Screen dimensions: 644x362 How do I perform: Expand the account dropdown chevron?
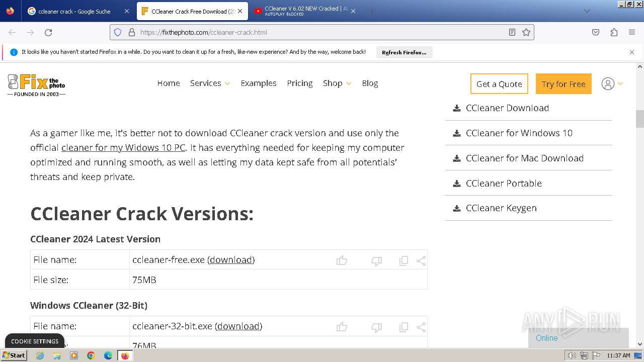tap(620, 83)
